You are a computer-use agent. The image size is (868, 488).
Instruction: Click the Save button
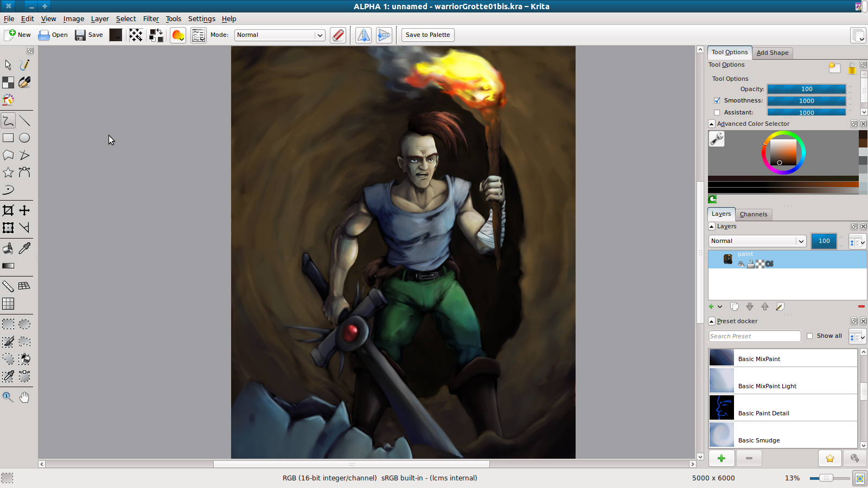pos(89,35)
